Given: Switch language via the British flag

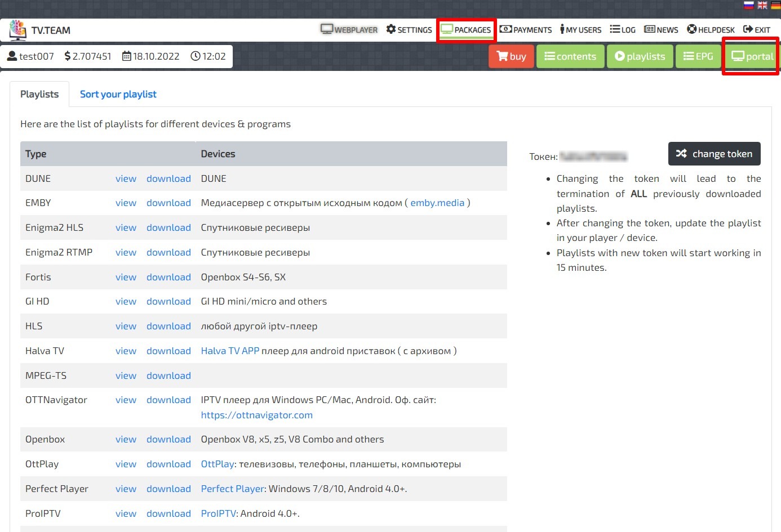Looking at the screenshot, I should [762, 5].
